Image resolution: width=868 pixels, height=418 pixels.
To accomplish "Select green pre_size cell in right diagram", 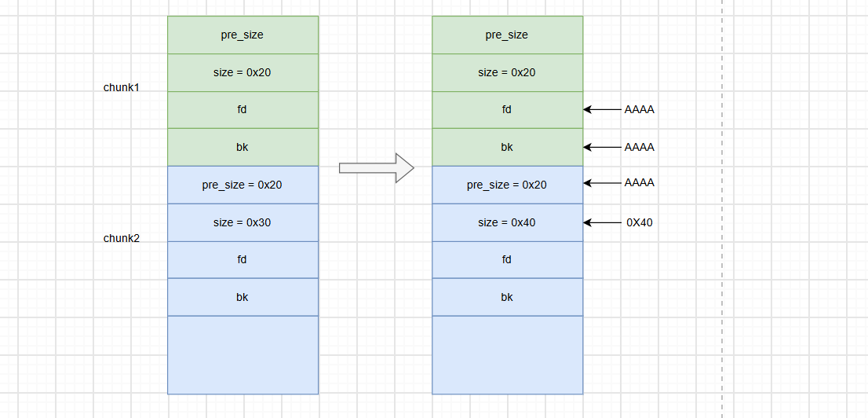I will pos(508,35).
